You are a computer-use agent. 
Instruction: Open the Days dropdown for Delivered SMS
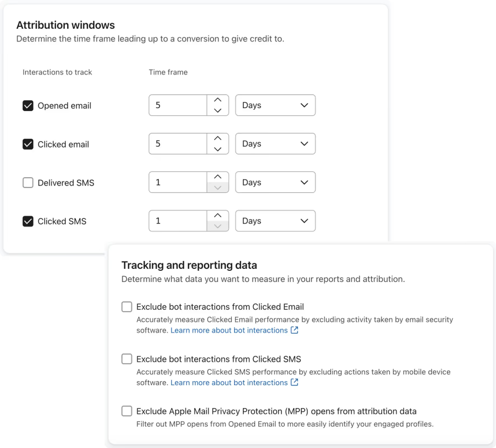(275, 182)
